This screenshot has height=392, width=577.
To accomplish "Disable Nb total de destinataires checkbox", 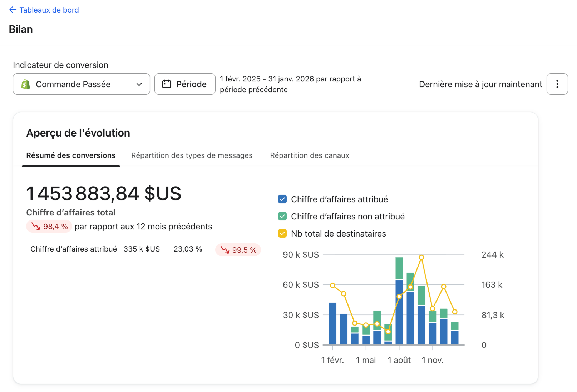I will coord(282,233).
